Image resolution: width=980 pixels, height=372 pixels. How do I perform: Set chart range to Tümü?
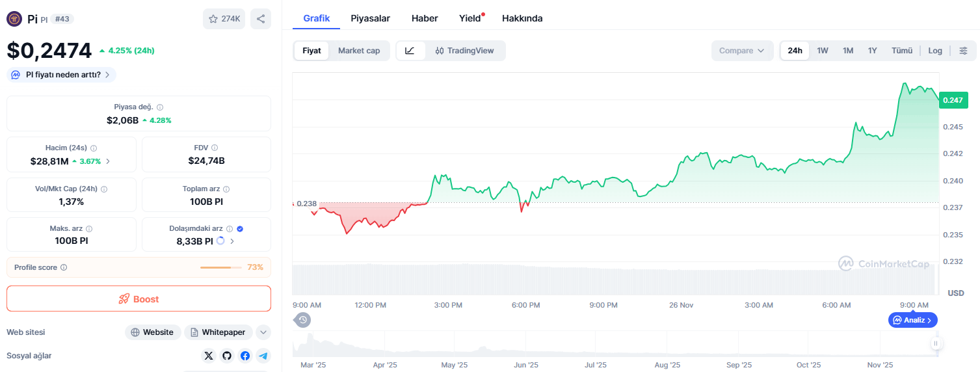[902, 51]
